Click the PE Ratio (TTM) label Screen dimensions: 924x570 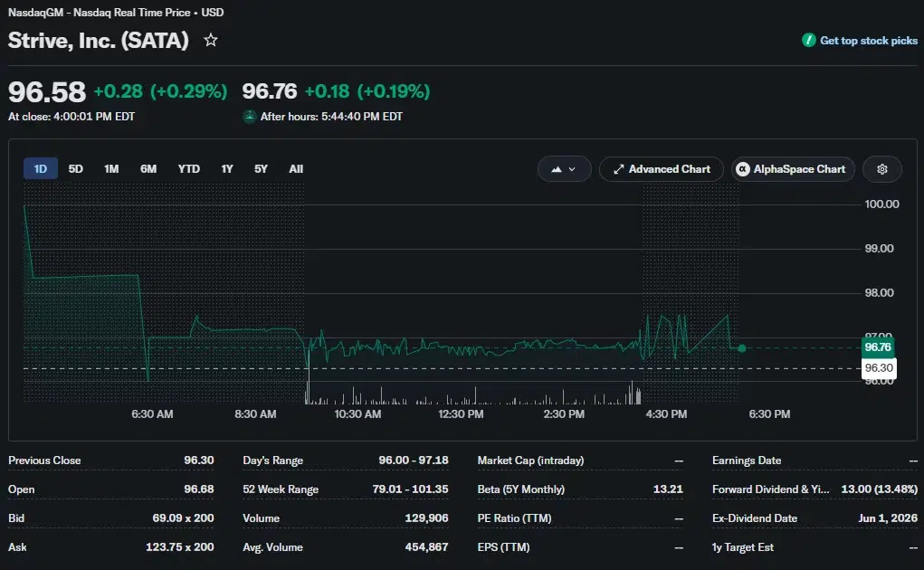point(514,518)
